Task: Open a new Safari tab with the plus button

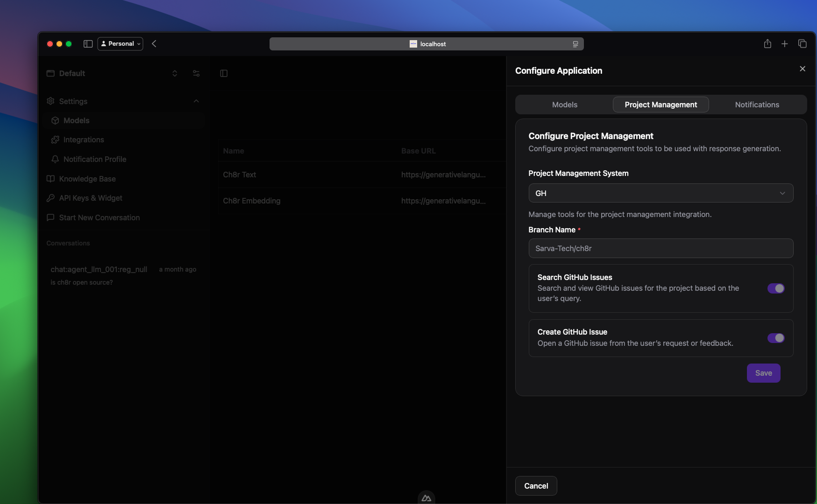Action: (784, 43)
